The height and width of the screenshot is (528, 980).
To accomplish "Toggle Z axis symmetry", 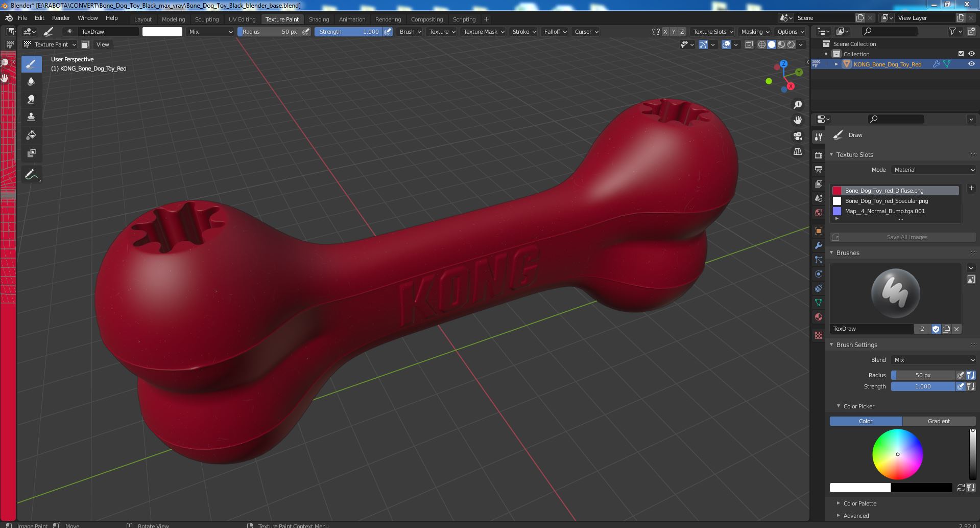I will (x=682, y=32).
